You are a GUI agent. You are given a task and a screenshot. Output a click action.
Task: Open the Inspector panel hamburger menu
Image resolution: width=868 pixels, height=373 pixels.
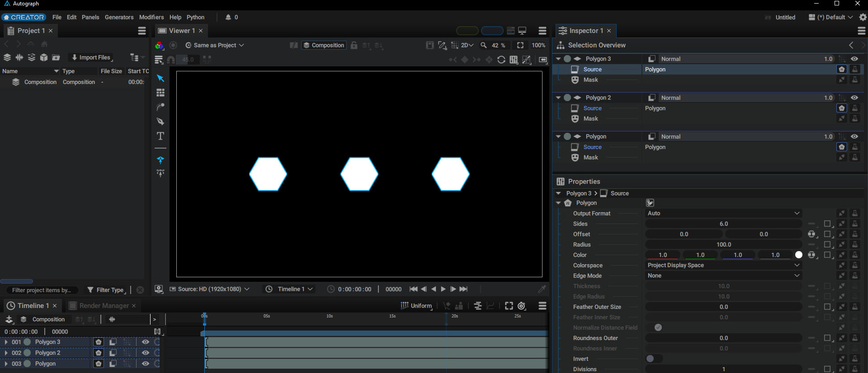pos(862,31)
